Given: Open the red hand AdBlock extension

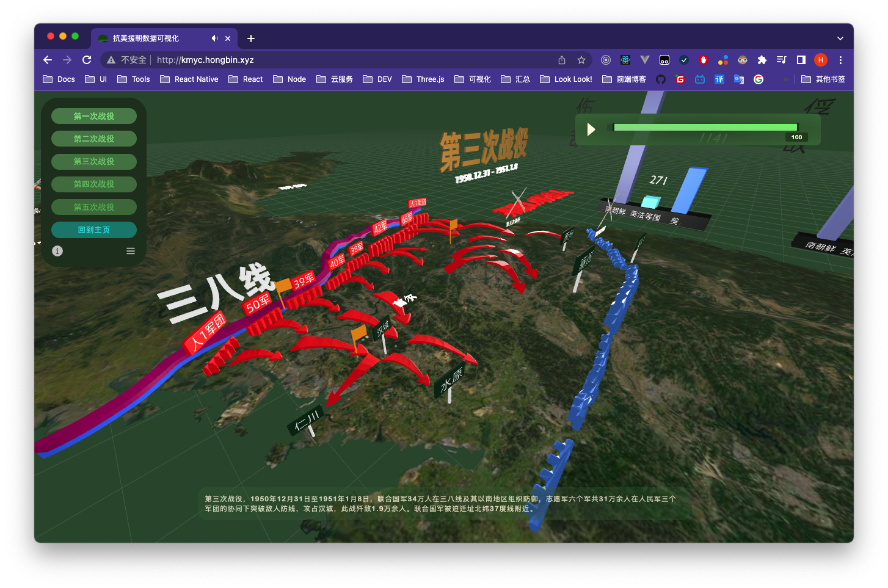Looking at the screenshot, I should tap(704, 60).
